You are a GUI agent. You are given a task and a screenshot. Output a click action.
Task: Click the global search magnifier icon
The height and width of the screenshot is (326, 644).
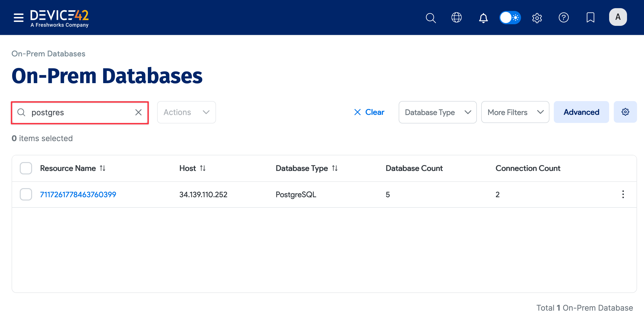point(431,18)
